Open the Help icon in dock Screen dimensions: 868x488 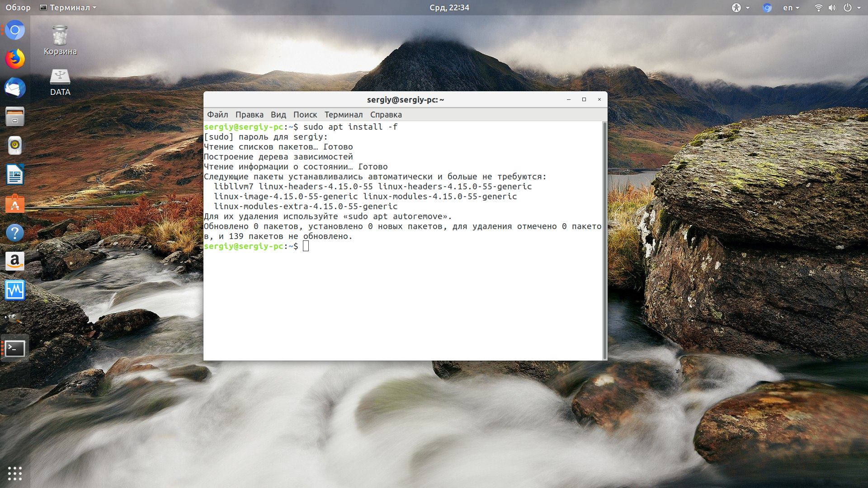tap(15, 233)
